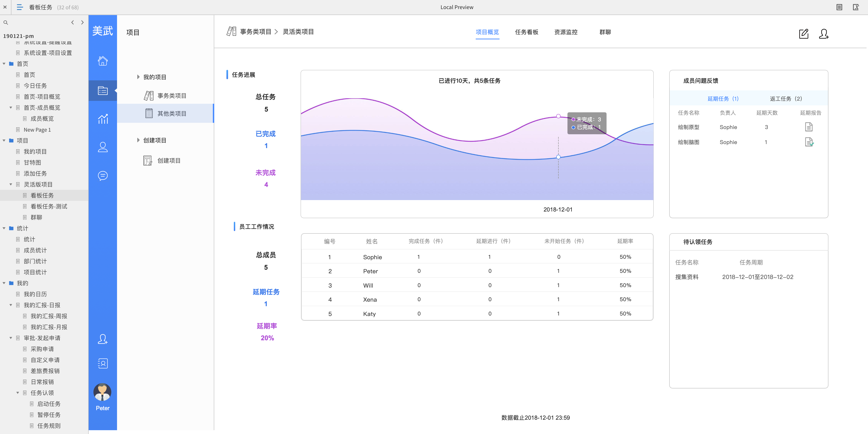Image resolution: width=868 pixels, height=434 pixels.
Task: Go to the previous page arrow
Action: (72, 22)
